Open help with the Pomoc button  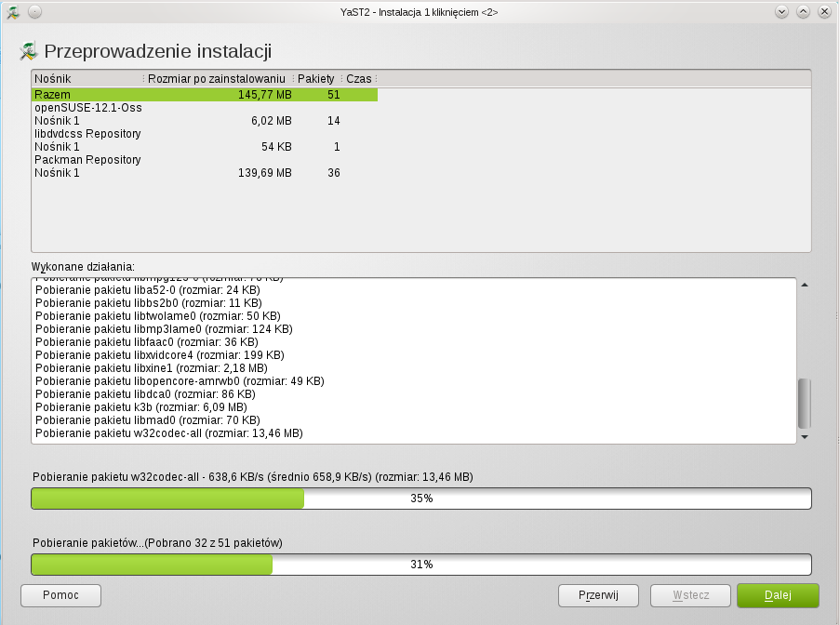(x=60, y=595)
